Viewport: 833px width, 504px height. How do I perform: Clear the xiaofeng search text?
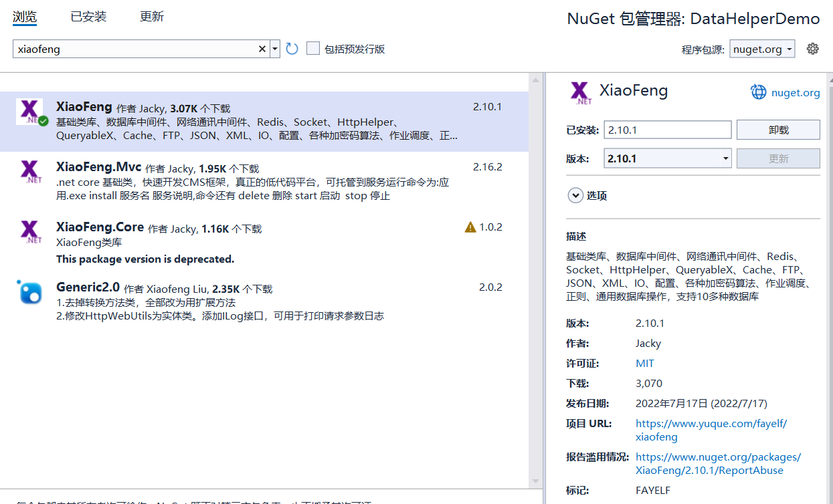(x=262, y=49)
